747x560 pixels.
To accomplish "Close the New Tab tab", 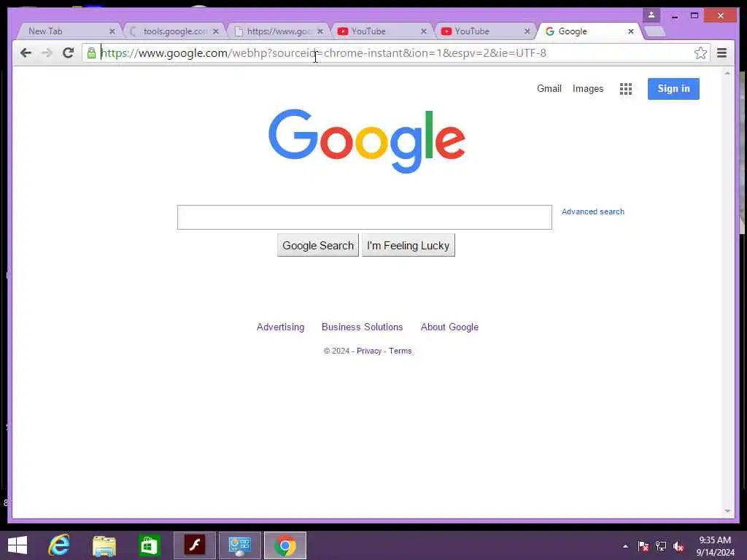I will click(x=112, y=31).
